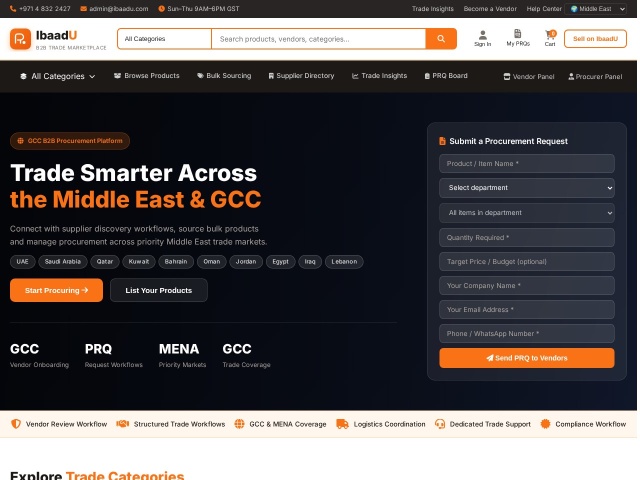The image size is (640, 480).
Task: Click the GCC & MENA Coverage globe icon
Action: [239, 424]
